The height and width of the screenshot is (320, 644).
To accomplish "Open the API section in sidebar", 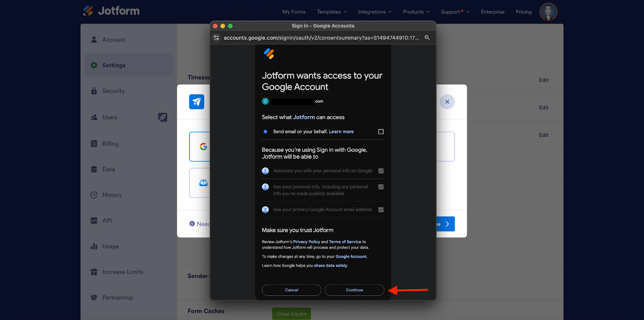I will click(x=129, y=220).
